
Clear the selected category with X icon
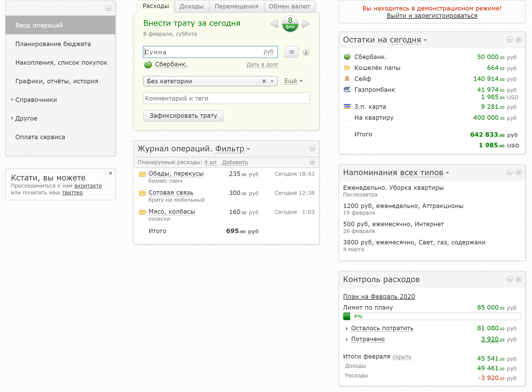point(264,81)
